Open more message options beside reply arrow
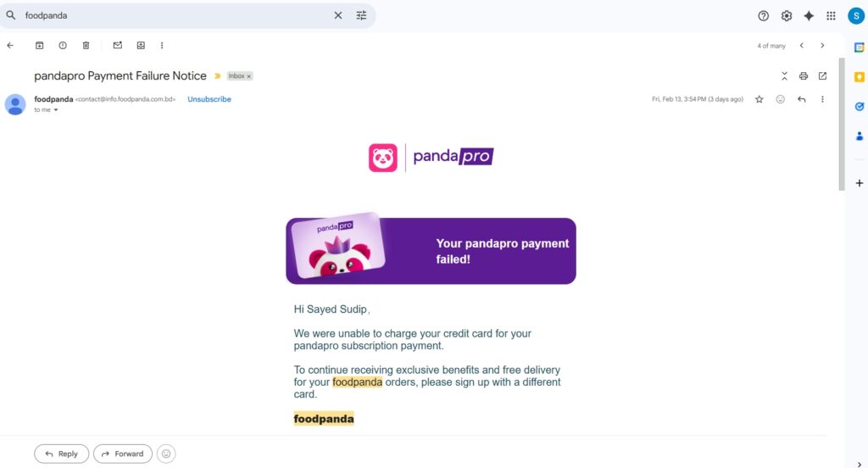 pos(822,99)
